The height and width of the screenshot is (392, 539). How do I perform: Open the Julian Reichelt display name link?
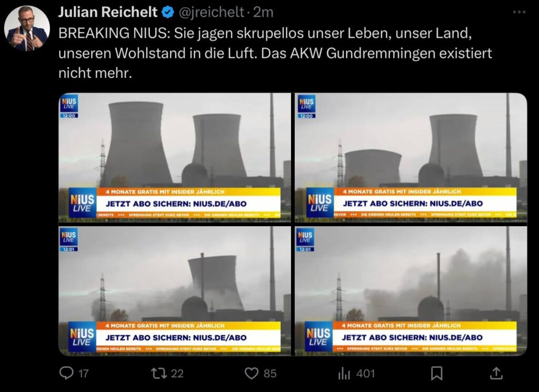click(x=108, y=13)
